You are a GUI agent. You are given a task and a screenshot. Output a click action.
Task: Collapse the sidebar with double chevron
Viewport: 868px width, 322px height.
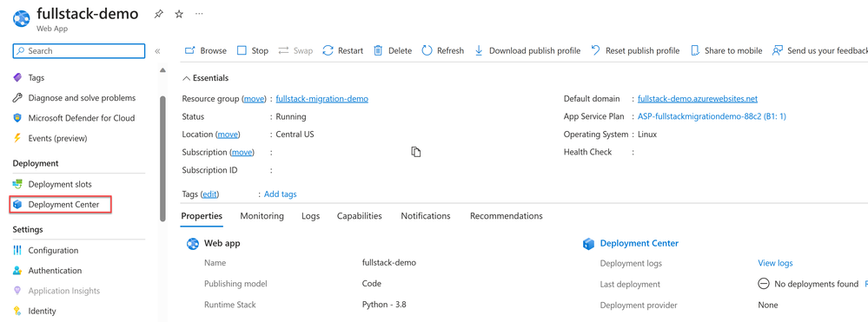pyautogui.click(x=157, y=51)
